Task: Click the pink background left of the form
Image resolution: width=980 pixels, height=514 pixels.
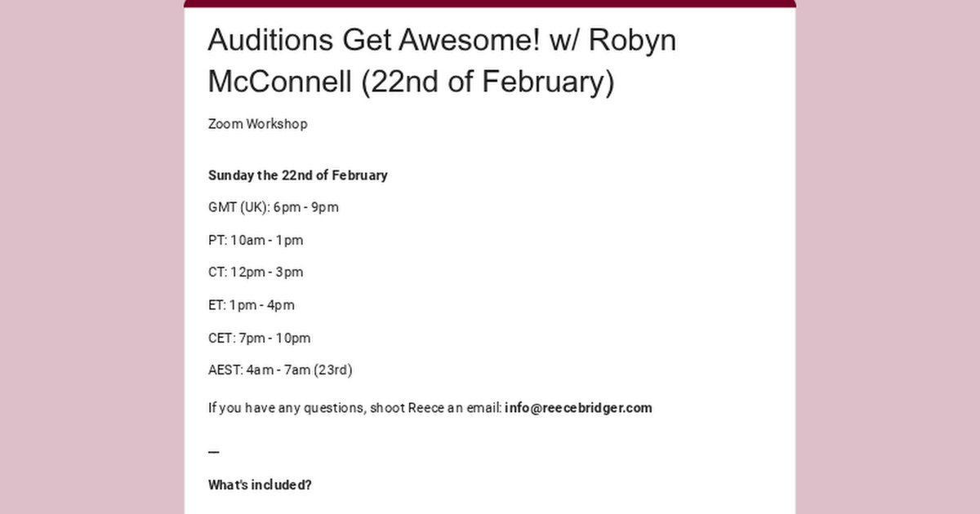Action: pyautogui.click(x=91, y=257)
